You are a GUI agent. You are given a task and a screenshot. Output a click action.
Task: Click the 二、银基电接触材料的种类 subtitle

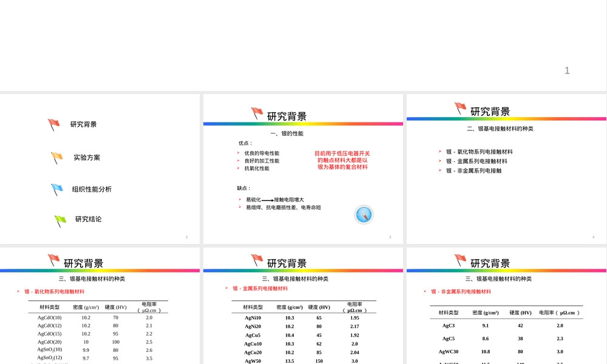[500, 129]
